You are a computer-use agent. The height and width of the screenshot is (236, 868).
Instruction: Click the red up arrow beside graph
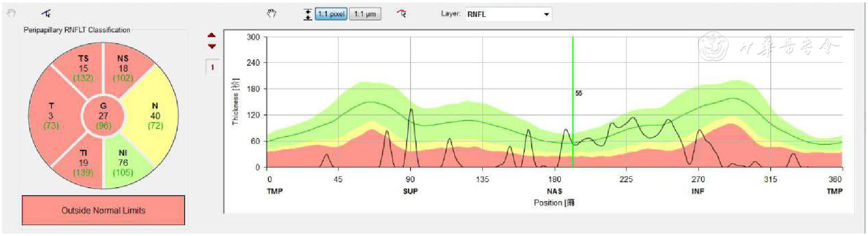click(x=212, y=36)
